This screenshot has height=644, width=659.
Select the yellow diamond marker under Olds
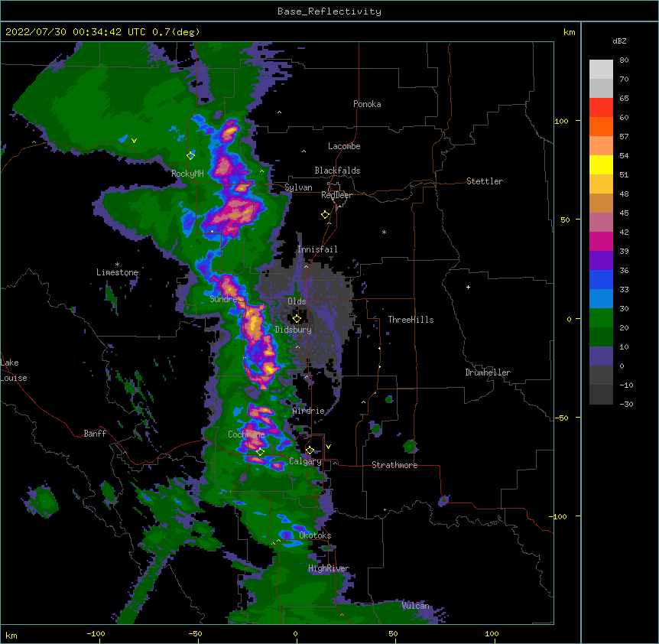tap(297, 318)
